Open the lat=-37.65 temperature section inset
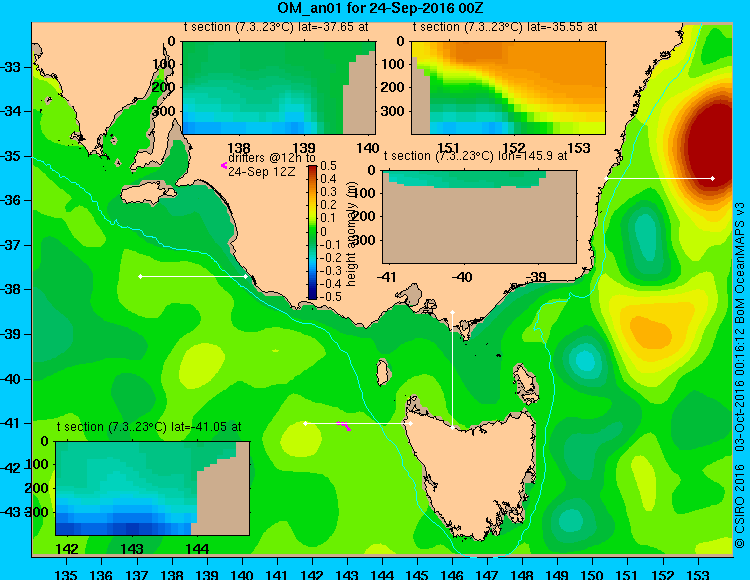This screenshot has height=580, width=750. coord(279,88)
